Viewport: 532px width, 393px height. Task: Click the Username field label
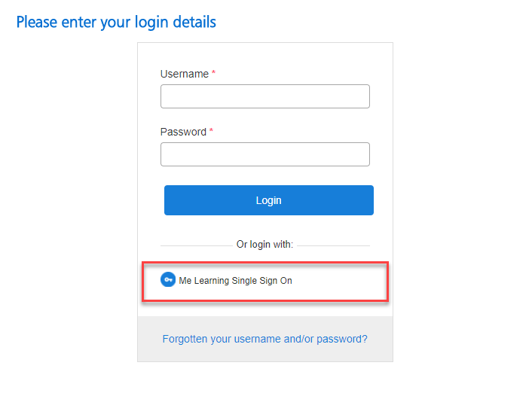point(184,74)
